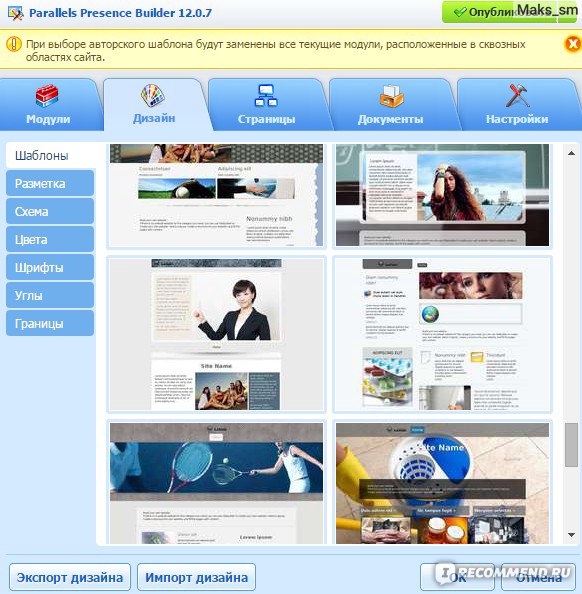582x594 pixels.
Task: Open the Границы section
Action: coord(50,324)
